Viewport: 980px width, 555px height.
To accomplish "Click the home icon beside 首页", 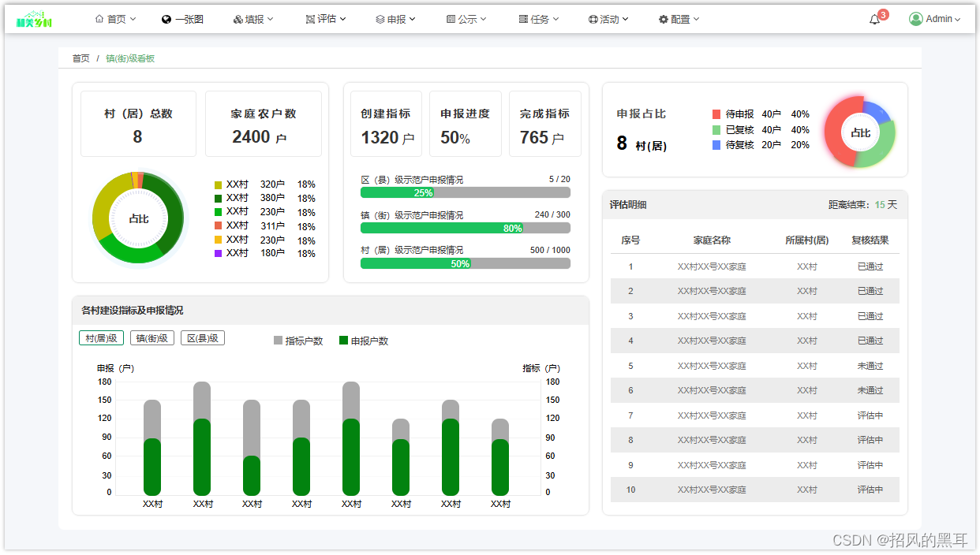I will [99, 19].
